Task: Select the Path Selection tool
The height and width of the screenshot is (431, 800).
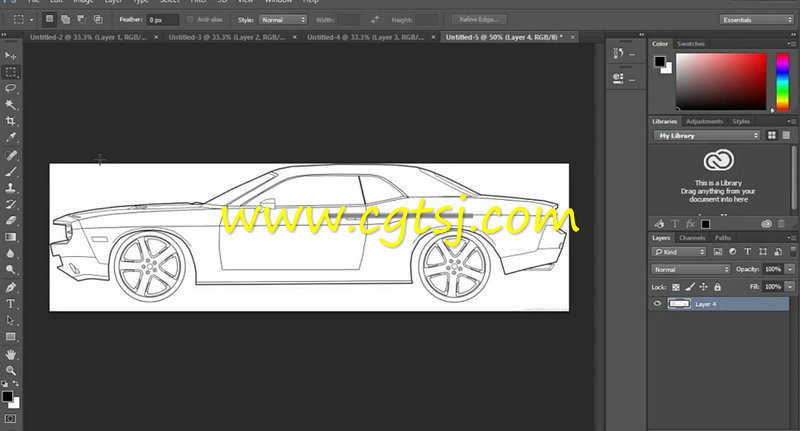Action: tap(10, 320)
